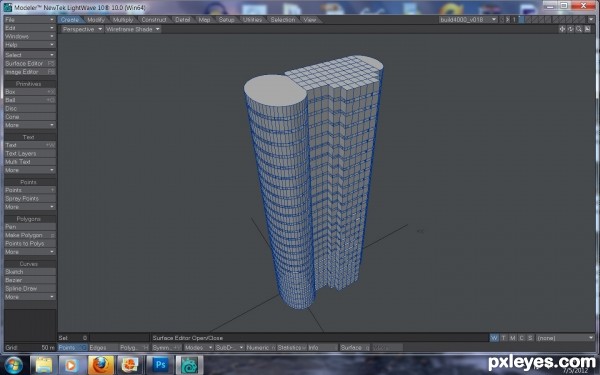
Task: Switch to the View tab
Action: [x=310, y=20]
